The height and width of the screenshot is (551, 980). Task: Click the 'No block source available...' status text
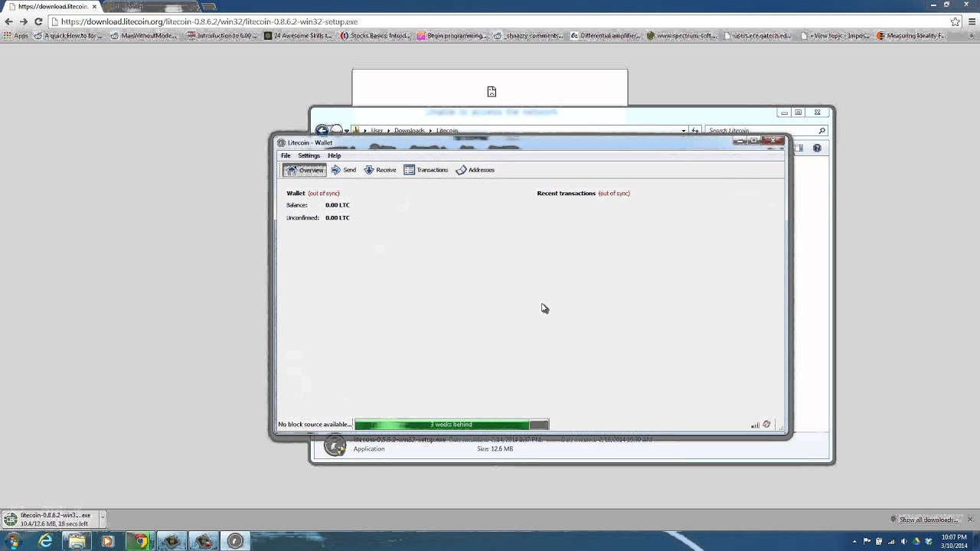click(315, 425)
